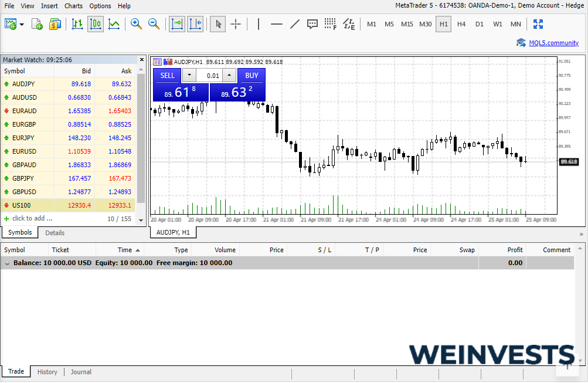Screen dimensions: 588x383
Task: Toggle the H1 timeframe button
Action: tap(444, 24)
